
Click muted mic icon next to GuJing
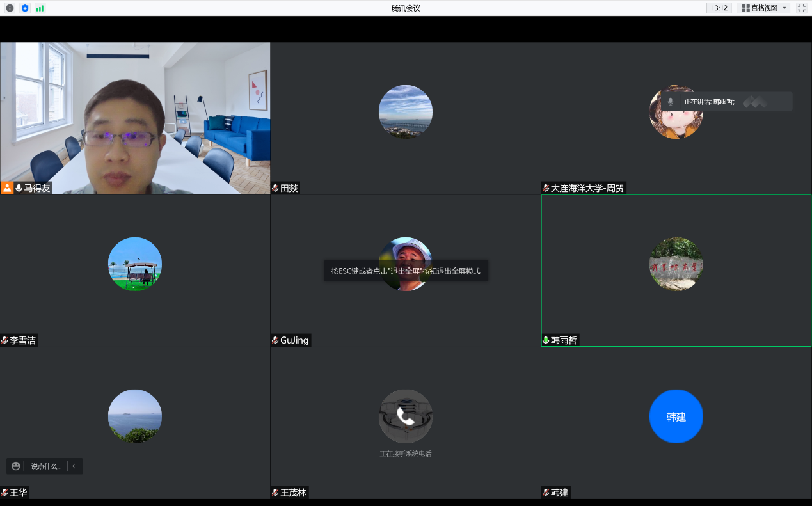click(x=275, y=340)
